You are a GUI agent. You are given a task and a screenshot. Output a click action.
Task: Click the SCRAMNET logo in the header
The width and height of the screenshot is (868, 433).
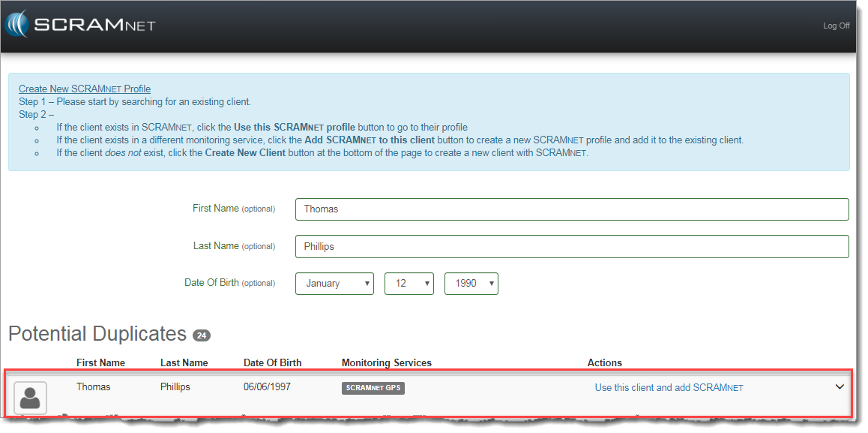pyautogui.click(x=81, y=24)
